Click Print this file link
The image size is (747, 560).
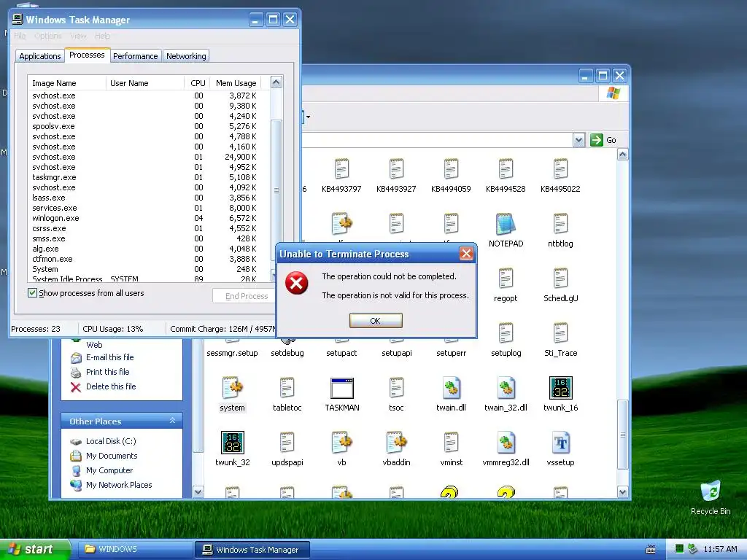click(107, 372)
